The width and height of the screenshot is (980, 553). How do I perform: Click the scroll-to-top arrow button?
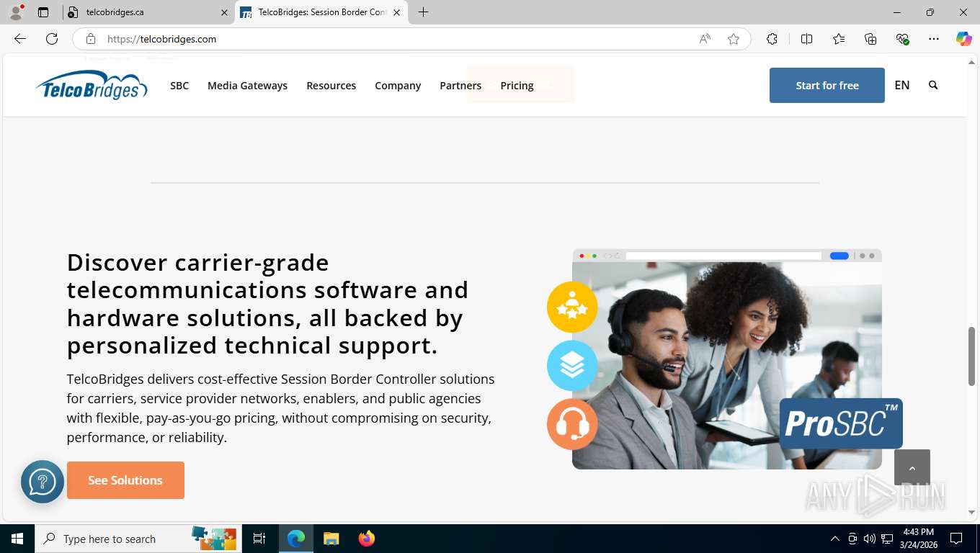click(912, 467)
